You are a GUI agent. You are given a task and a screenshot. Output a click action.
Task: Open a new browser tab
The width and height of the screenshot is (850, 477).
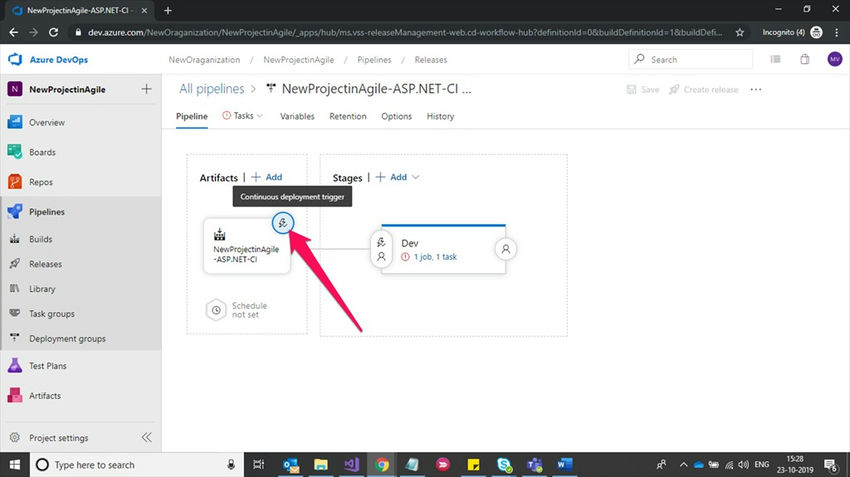168,10
